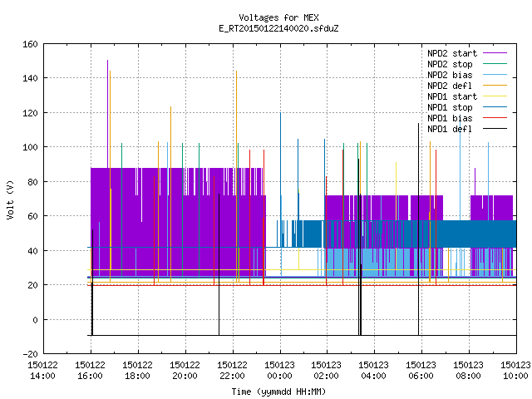Click the 'NPD2 start' legend label
532x399 pixels.
click(x=452, y=53)
